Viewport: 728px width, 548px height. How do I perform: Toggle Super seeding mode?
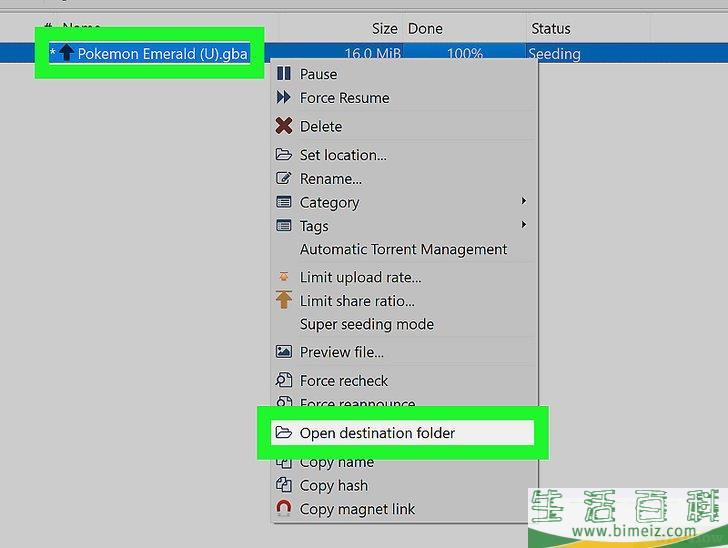(367, 324)
